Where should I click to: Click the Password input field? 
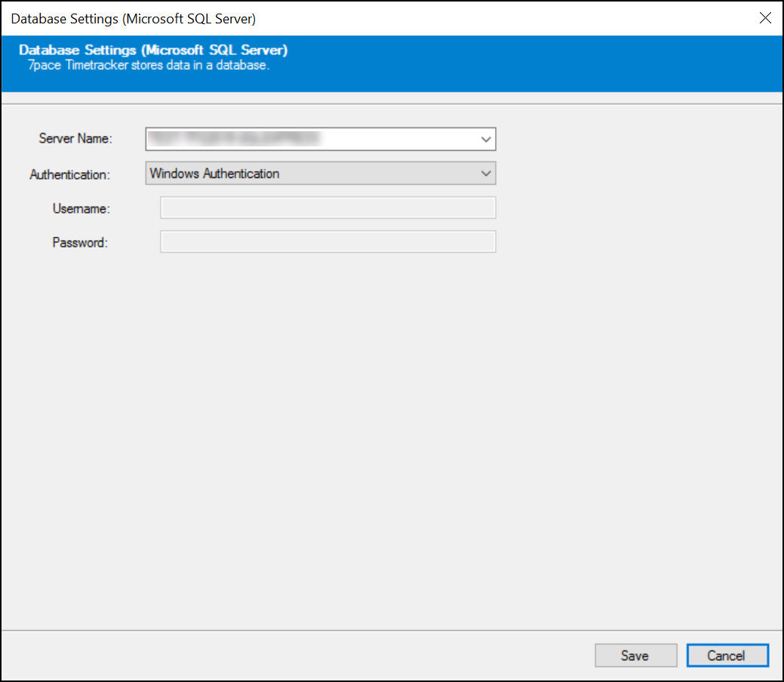click(328, 241)
